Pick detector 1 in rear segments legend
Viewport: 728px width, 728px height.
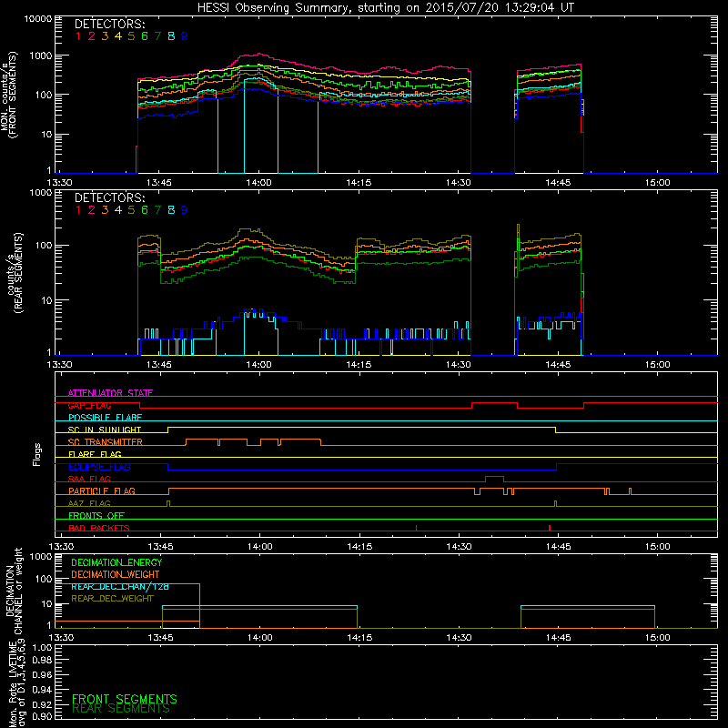point(78,210)
